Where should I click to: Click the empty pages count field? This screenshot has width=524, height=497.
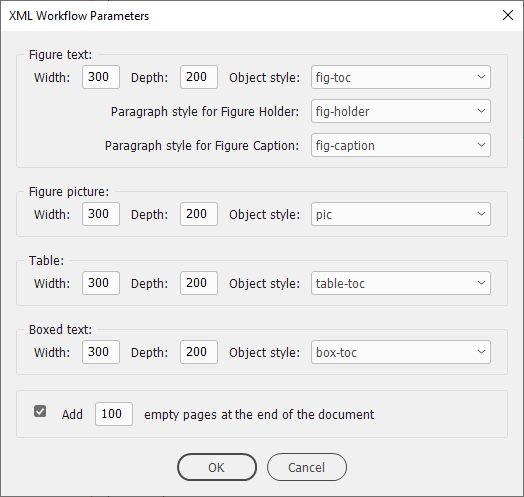click(x=114, y=414)
